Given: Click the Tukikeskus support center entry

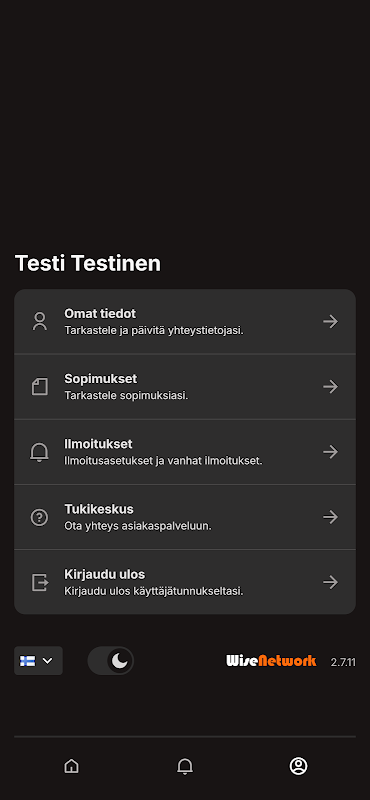Looking at the screenshot, I should [185, 517].
